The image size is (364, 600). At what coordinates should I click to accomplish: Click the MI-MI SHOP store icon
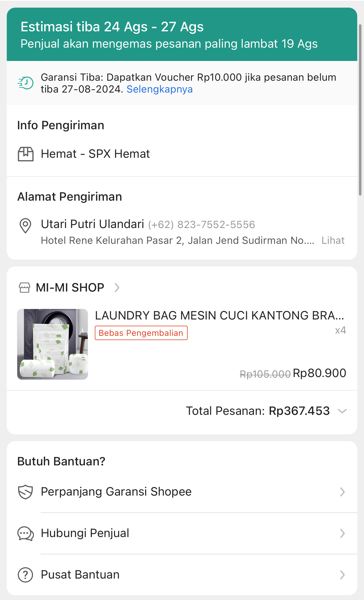coord(25,288)
